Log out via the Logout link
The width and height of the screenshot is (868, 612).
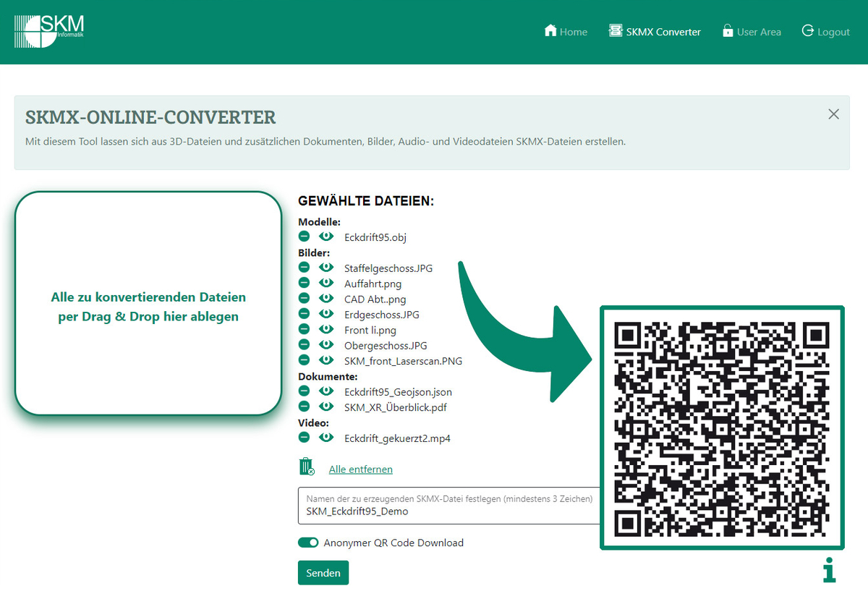click(826, 31)
